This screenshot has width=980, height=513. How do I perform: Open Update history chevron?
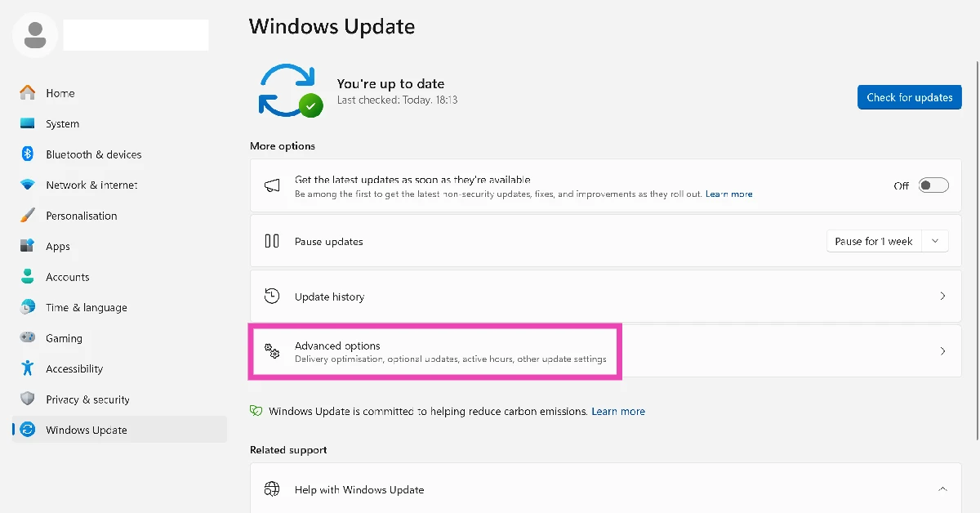click(942, 297)
